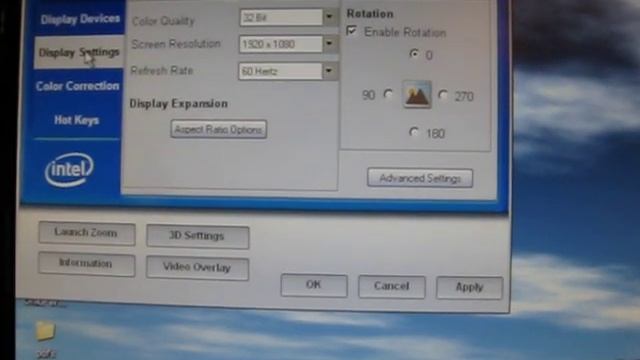Select the 0 degree rotation radio button

[x=414, y=53]
